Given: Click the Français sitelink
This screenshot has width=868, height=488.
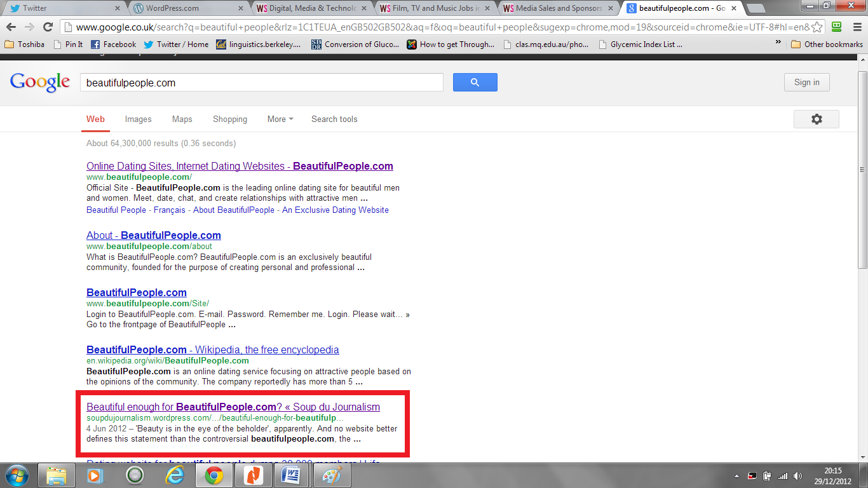Looking at the screenshot, I should click(170, 210).
